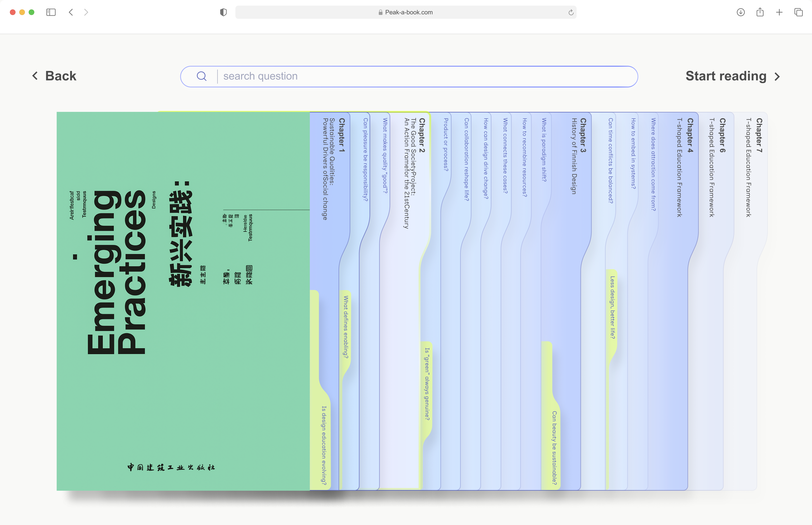The width and height of the screenshot is (812, 525).
Task: Click the Back link
Action: (54, 76)
